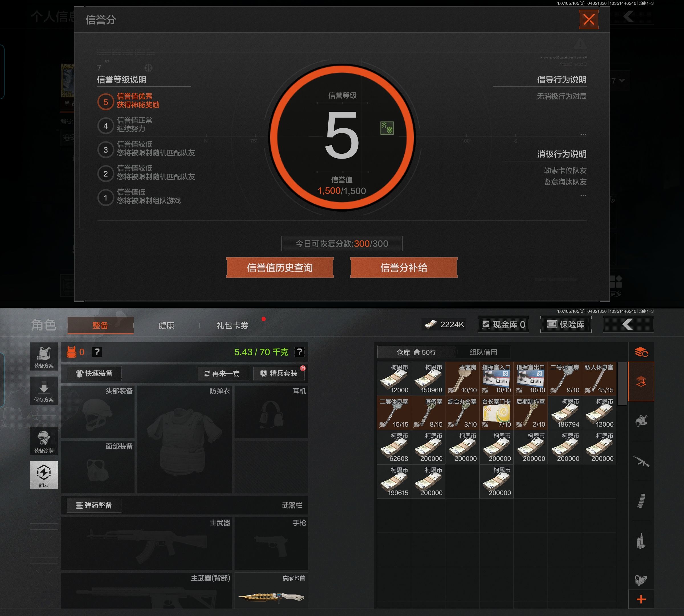Click the orange plus expand-warehouse icon
Viewport: 684px width, 616px height.
[x=641, y=599]
